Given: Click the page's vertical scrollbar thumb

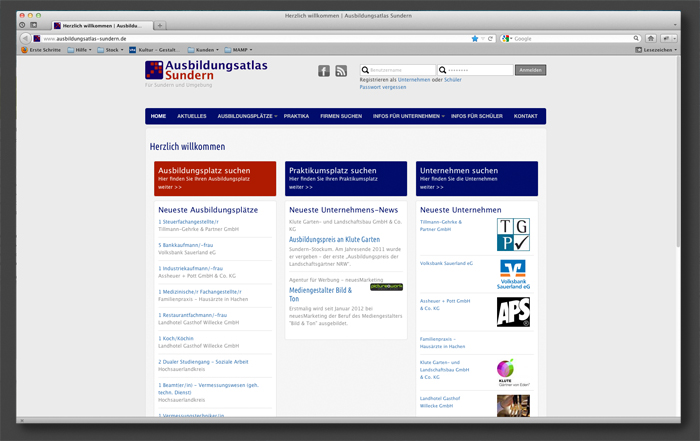Looking at the screenshot, I should point(679,152).
